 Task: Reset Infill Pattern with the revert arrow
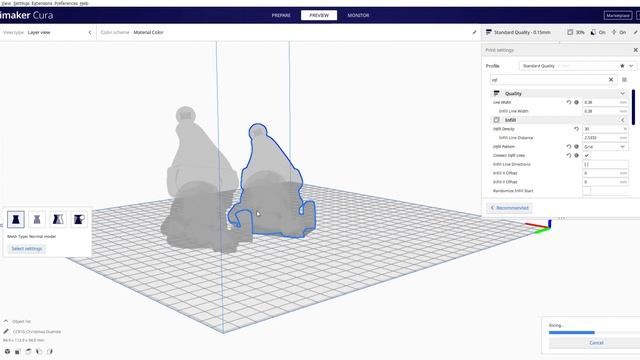coord(569,147)
